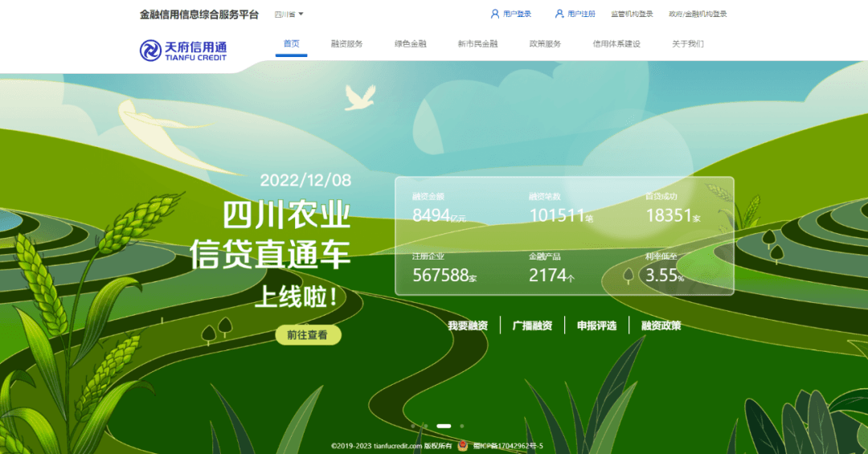This screenshot has width=868, height=454.
Task: Navigate to 政策服务
Action: tap(545, 43)
